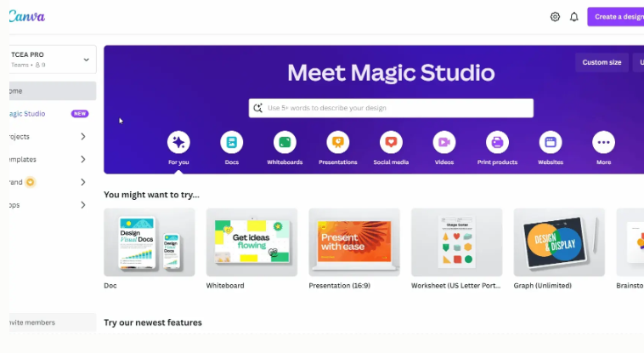Viewport: 644px width, 353px height.
Task: Open the Whiteboard template thumbnail
Action: tap(251, 242)
